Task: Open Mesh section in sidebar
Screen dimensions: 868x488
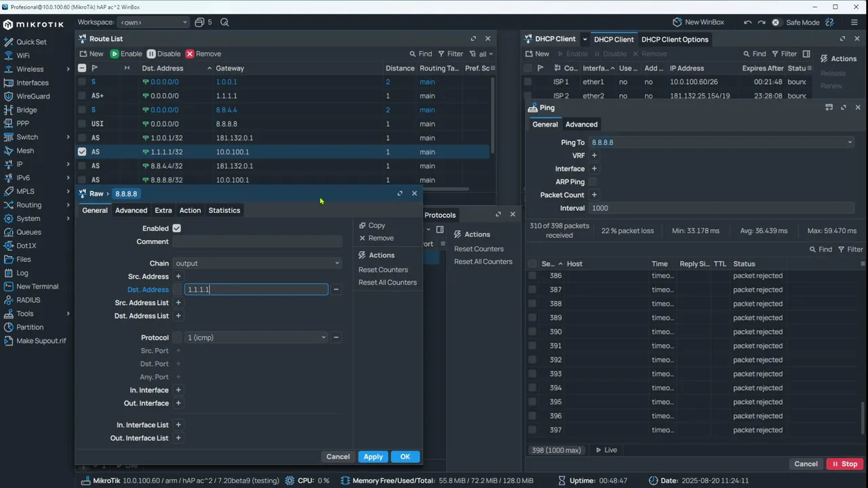Action: [x=25, y=150]
